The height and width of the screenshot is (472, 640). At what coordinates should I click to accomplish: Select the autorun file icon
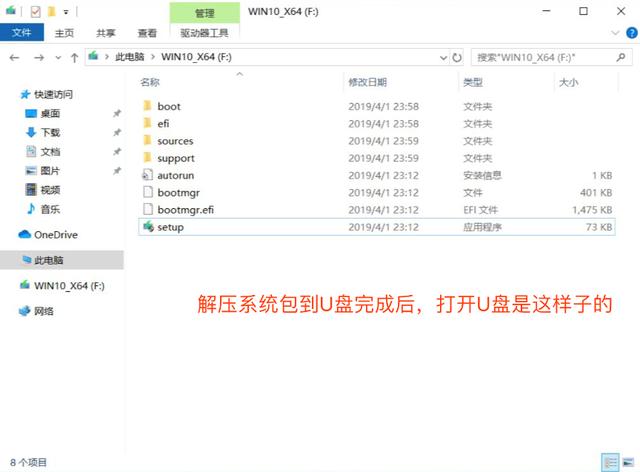[147, 175]
